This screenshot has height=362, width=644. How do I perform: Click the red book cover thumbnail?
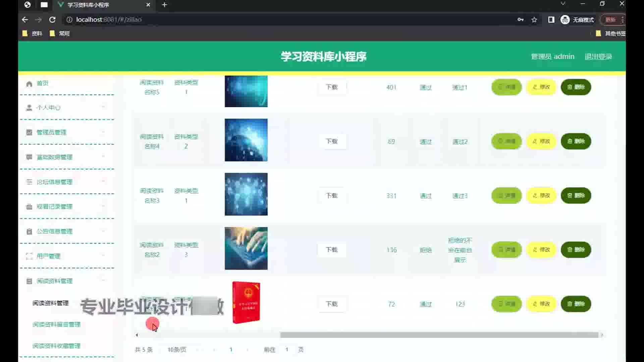click(246, 302)
